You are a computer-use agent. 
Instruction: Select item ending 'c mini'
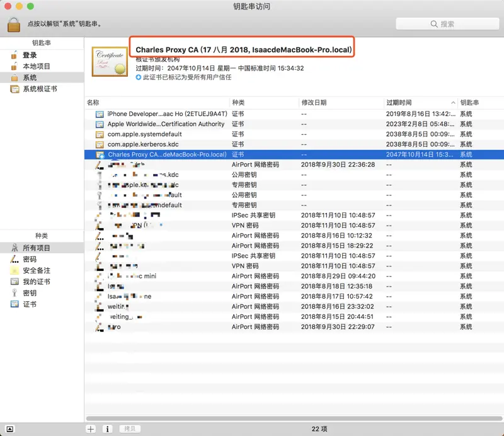(294, 276)
